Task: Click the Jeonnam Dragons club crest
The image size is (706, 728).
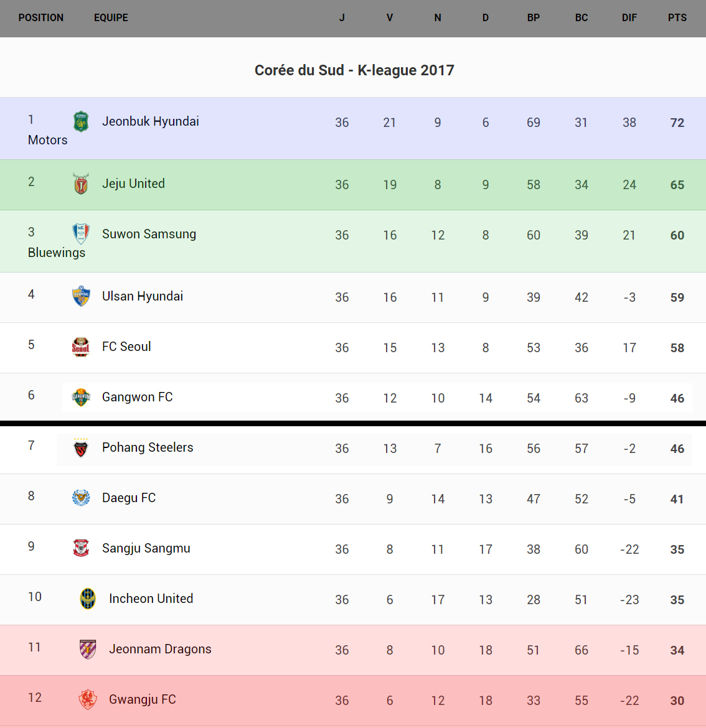Action: coord(88,649)
